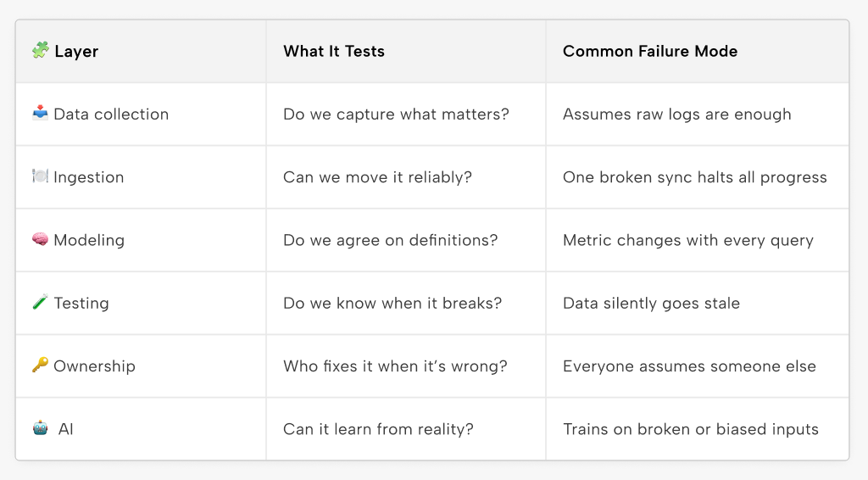Click 'Can we move it reliably?' cell

click(377, 177)
